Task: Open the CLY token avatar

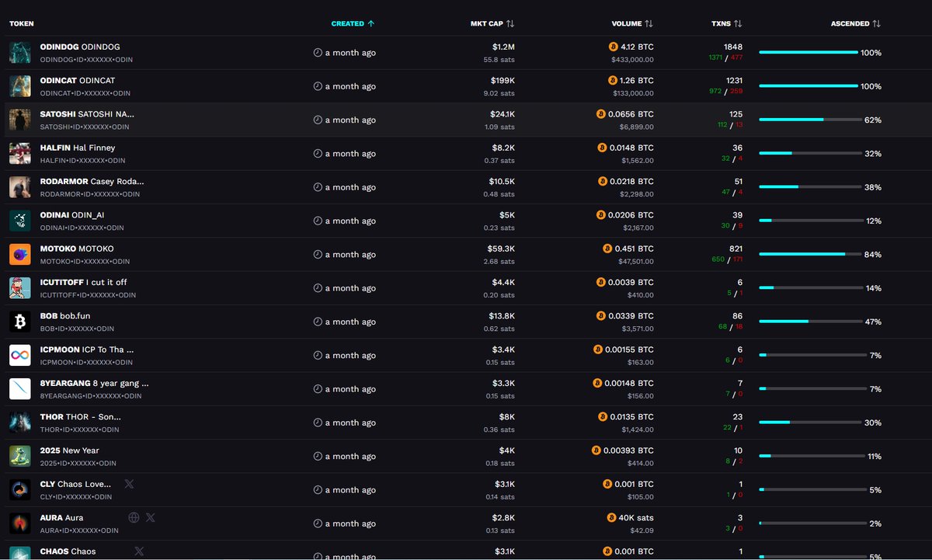Action: point(19,490)
